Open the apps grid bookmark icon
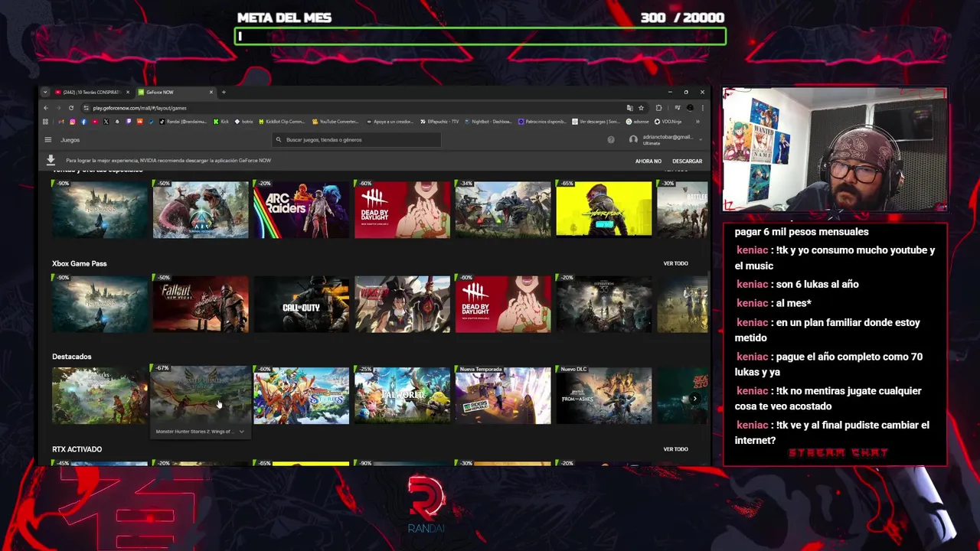 click(x=45, y=122)
